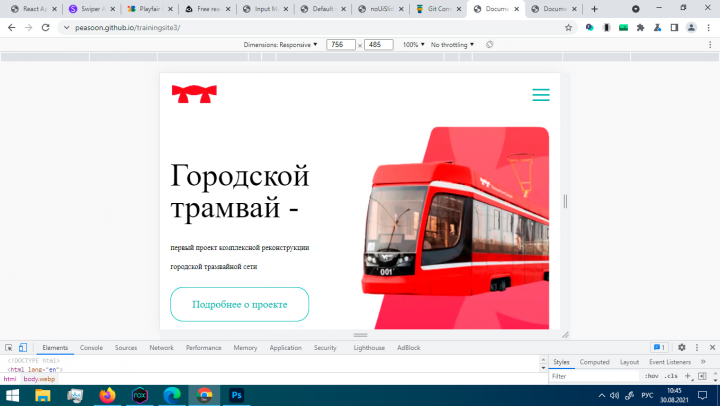
Task: Select the Layout sidebar tab
Action: [629, 362]
